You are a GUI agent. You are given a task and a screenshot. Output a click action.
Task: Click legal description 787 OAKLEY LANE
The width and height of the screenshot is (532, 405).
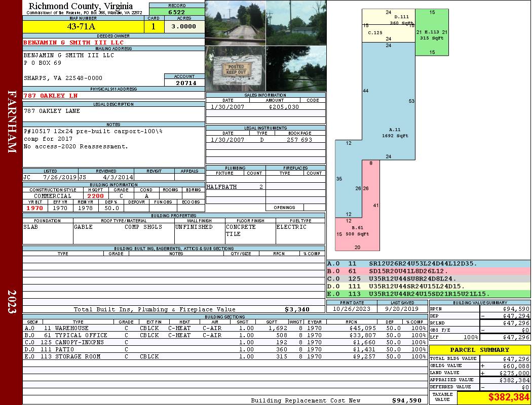coord(52,111)
